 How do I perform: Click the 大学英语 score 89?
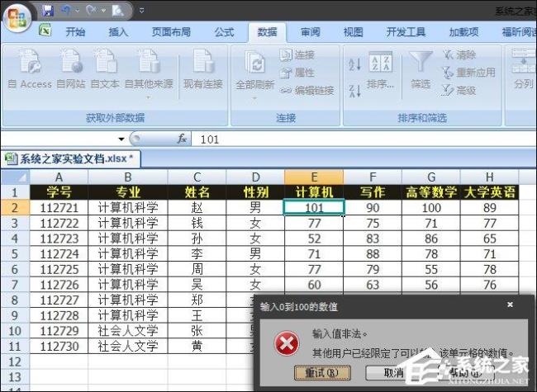coord(489,208)
